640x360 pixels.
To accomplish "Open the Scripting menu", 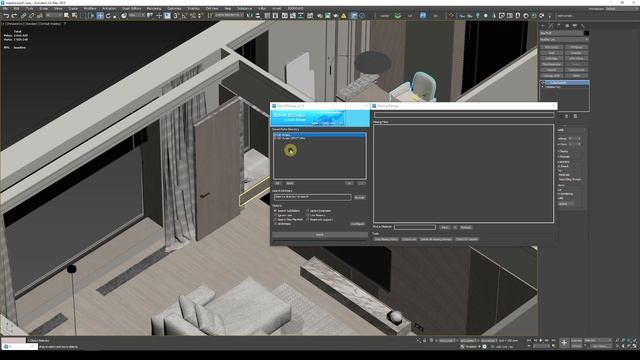I will pyautogui.click(x=193, y=9).
